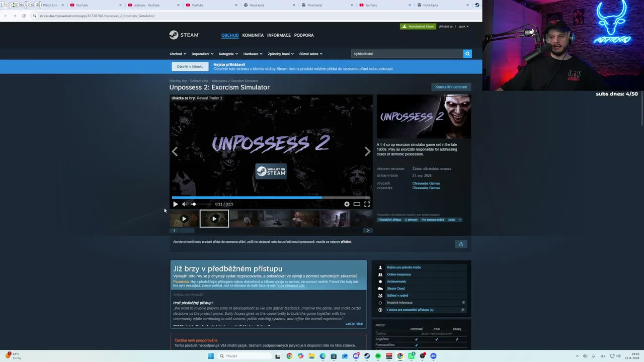Screen dimensions: 644x362
Task: Show hidden icons in system tray
Action: pos(577,356)
